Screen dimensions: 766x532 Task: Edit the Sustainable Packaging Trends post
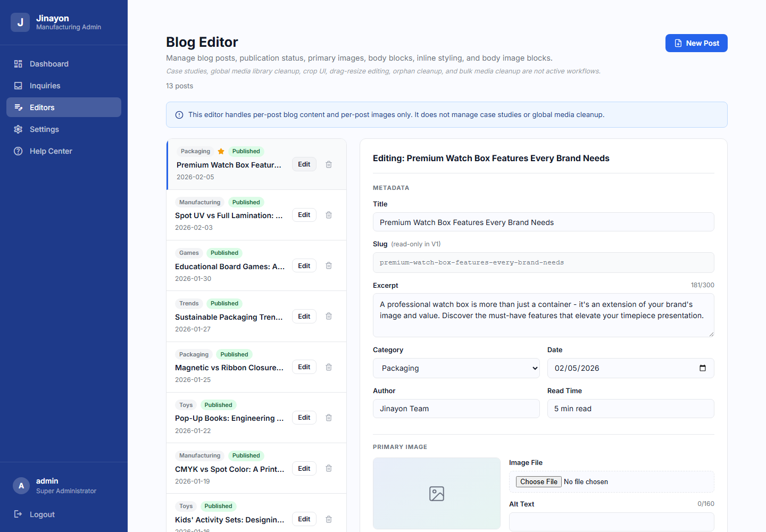point(304,317)
